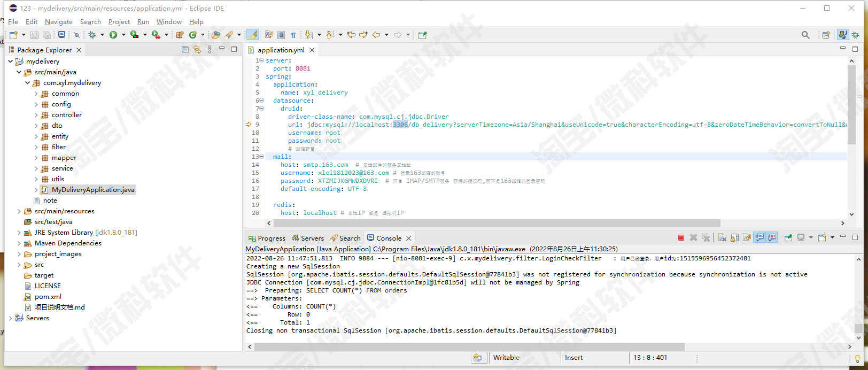
Task: Click the Open Console icon
Action: point(822,238)
